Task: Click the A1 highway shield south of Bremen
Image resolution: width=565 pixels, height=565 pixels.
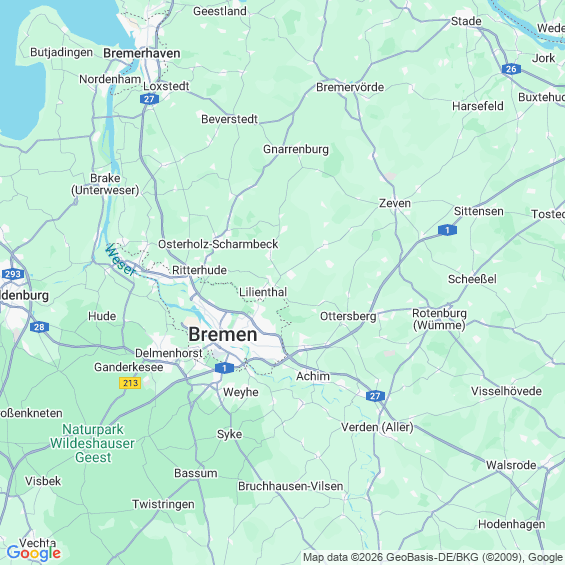Action: click(x=224, y=368)
